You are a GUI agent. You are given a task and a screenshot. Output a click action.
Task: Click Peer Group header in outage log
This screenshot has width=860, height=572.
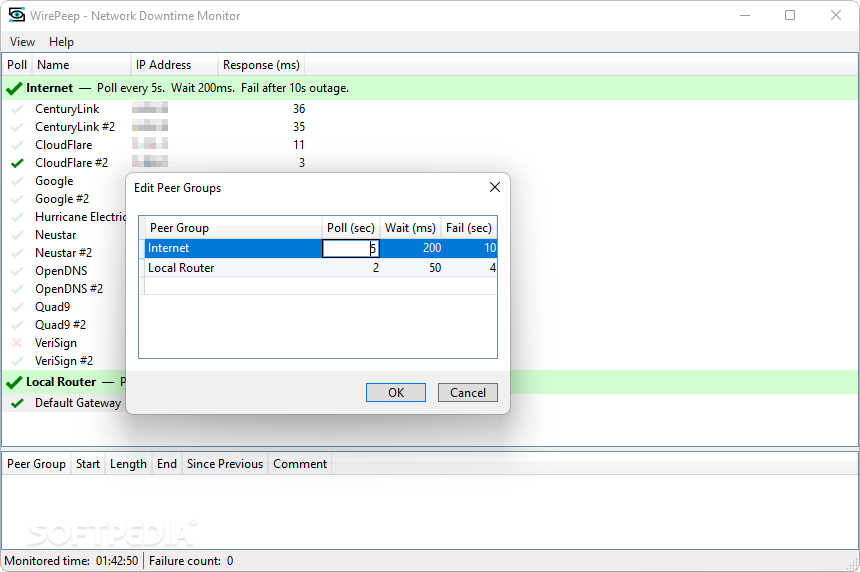pyautogui.click(x=36, y=464)
